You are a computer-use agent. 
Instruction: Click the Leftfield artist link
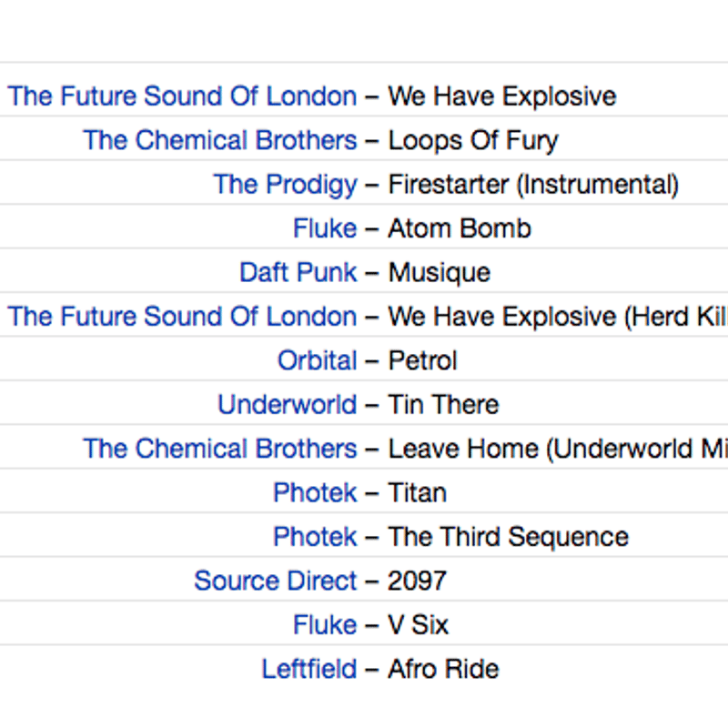click(x=309, y=669)
